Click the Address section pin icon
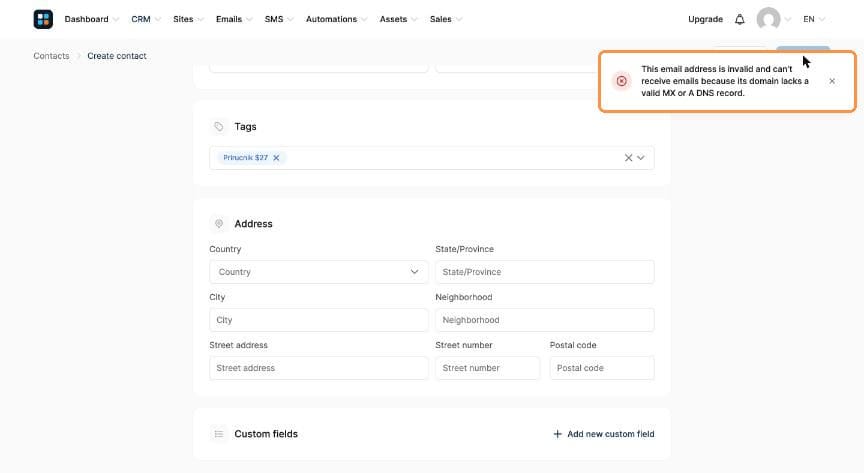The image size is (864, 473). [x=219, y=224]
